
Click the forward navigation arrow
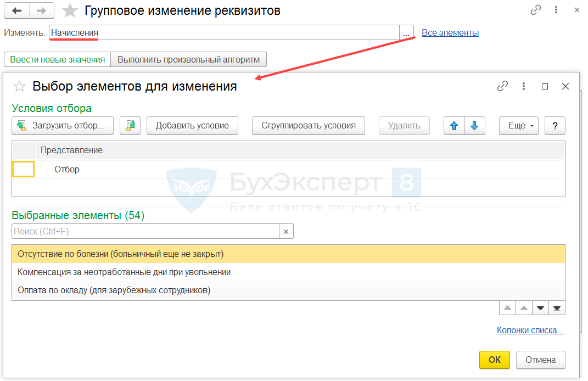pyautogui.click(x=42, y=10)
